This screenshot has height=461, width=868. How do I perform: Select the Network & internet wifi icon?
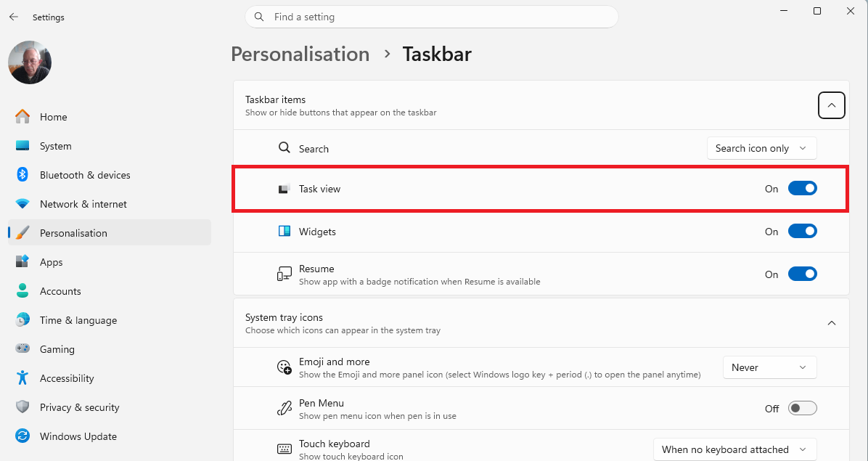click(x=22, y=204)
